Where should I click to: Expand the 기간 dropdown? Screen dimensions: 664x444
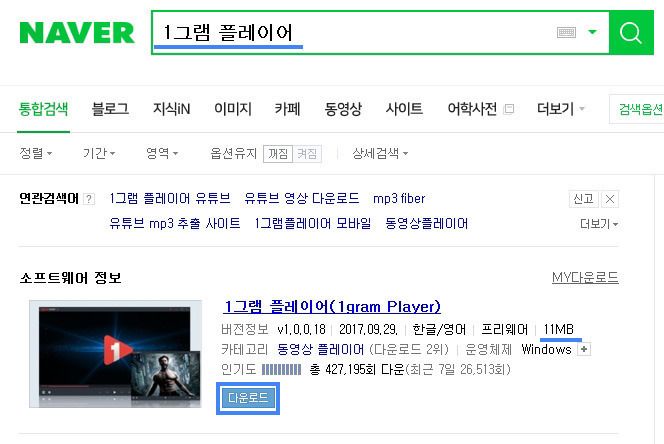pyautogui.click(x=99, y=153)
